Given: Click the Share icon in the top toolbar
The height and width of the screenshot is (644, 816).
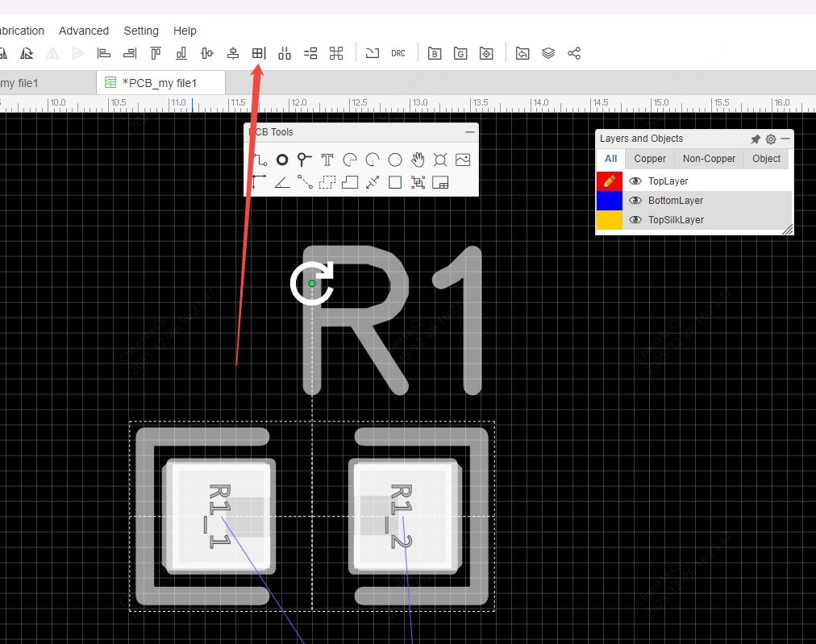Looking at the screenshot, I should pos(574,53).
